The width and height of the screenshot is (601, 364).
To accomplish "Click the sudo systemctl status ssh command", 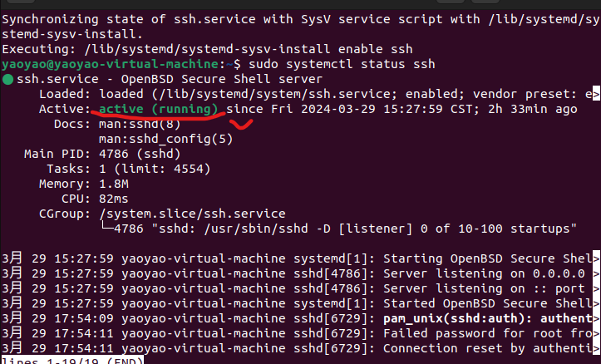I will click(x=342, y=64).
